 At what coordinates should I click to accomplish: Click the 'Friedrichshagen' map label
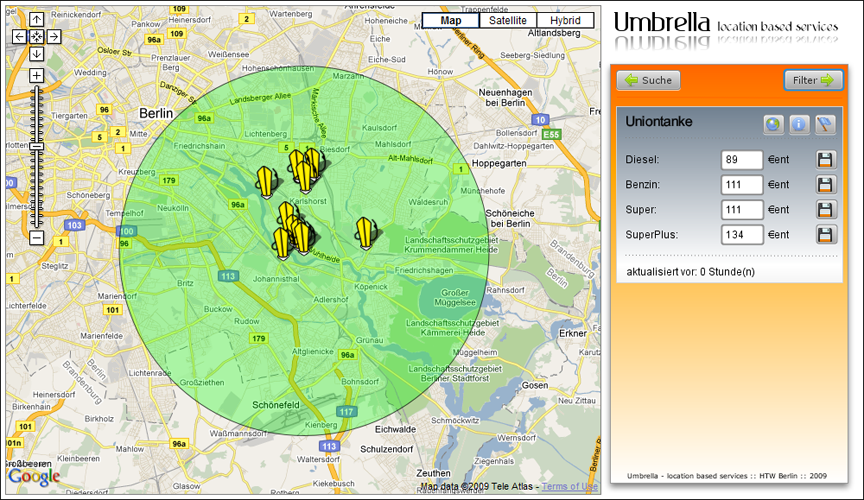point(424,270)
